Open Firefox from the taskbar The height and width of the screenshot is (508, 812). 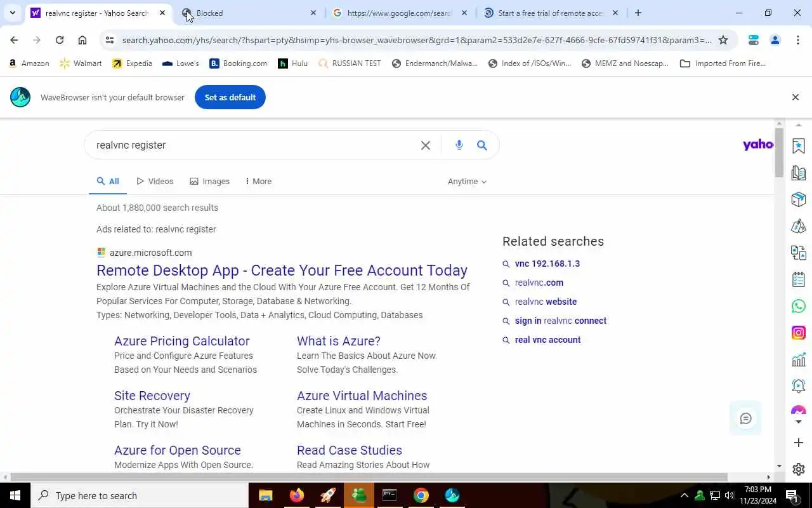pos(297,495)
